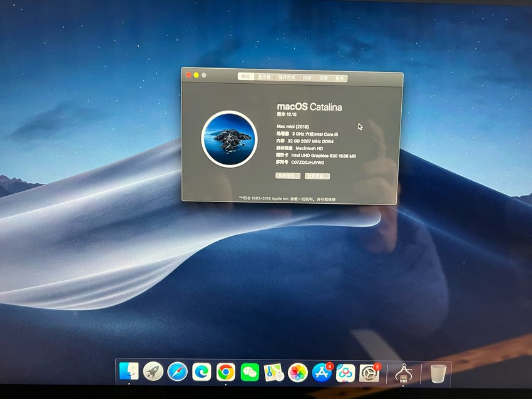The image size is (532, 399).
Task: Click the macOS Catalina island image
Action: [229, 139]
